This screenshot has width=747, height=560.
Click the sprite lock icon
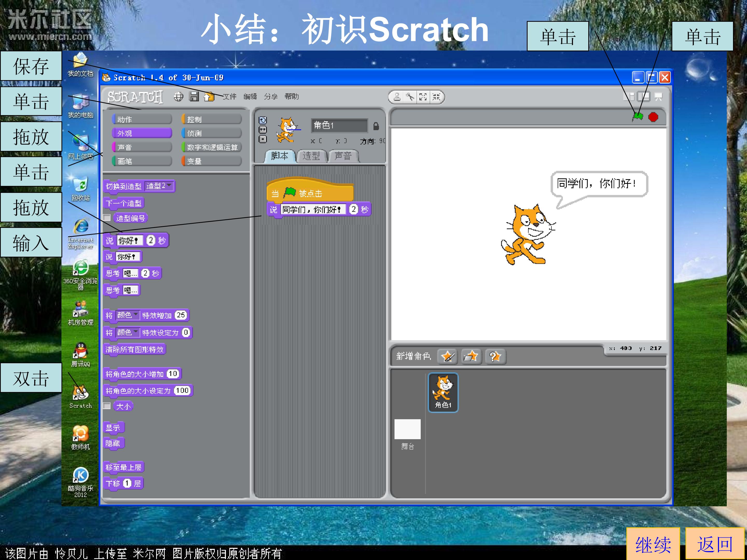[x=376, y=126]
